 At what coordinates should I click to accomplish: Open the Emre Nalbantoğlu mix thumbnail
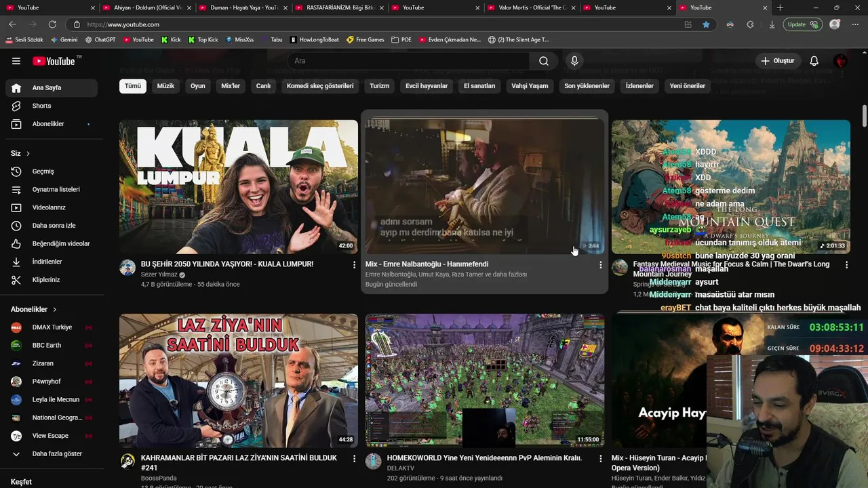click(485, 187)
